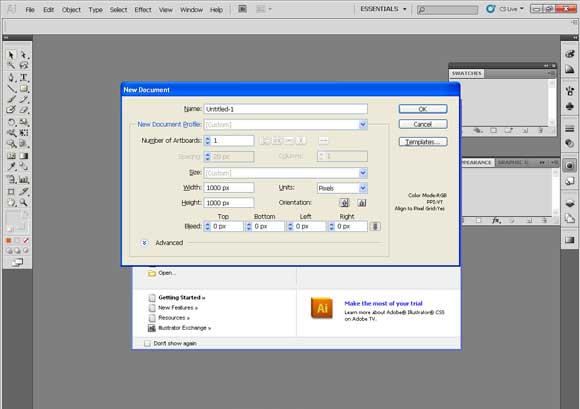Open the Object menu
Screen dimensions: 580x409
(71, 10)
